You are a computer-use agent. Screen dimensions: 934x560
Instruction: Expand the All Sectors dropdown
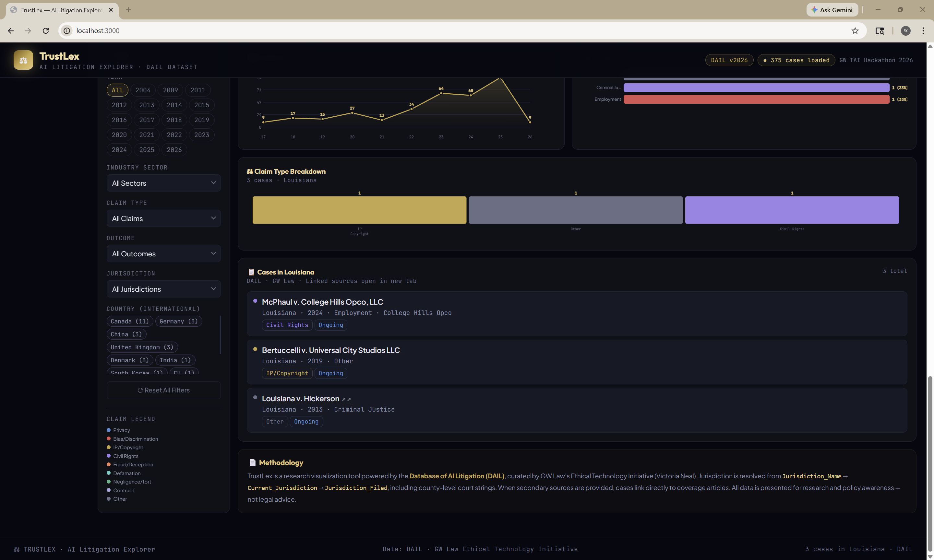tap(163, 183)
